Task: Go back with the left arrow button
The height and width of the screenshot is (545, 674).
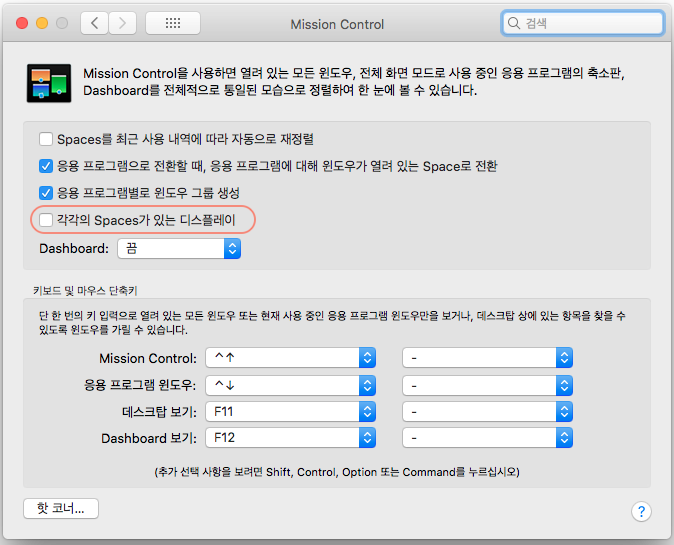Action: (x=95, y=23)
